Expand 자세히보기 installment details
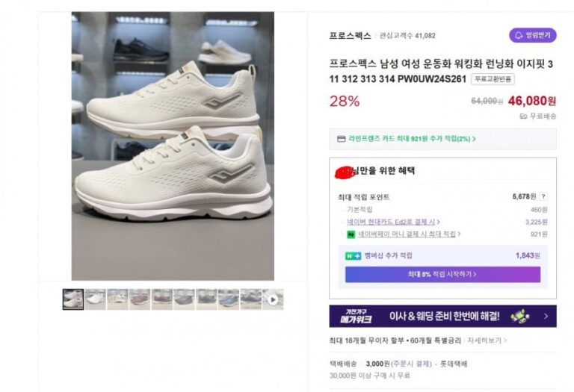This screenshot has height=392, width=574. (487, 340)
